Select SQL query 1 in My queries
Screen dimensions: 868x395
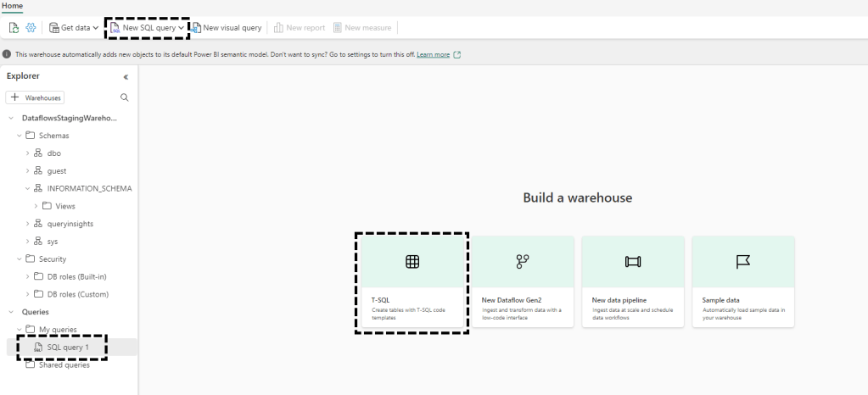coord(67,348)
